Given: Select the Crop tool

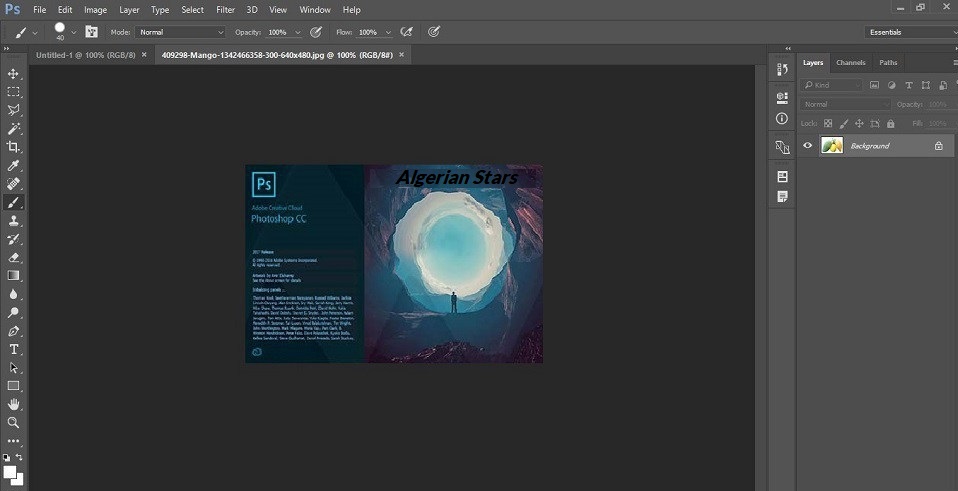Looking at the screenshot, I should (x=13, y=147).
